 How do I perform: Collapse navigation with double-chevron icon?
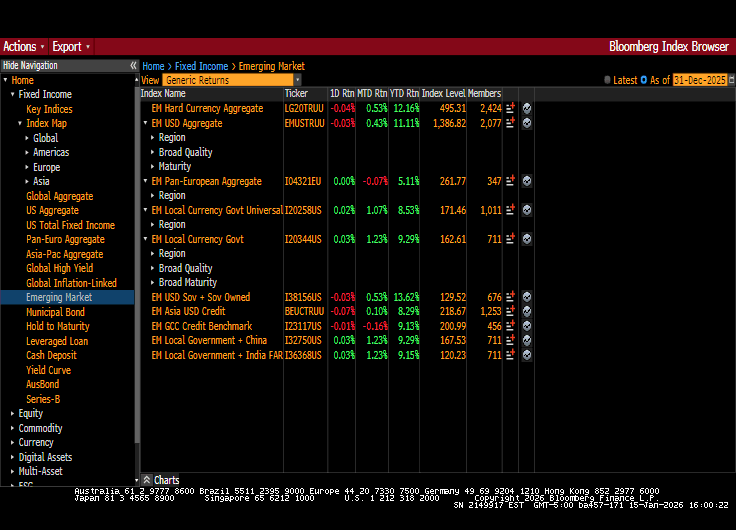133,66
